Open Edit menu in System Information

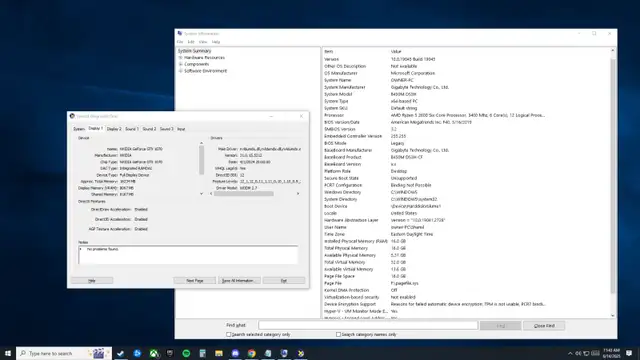click(191, 42)
